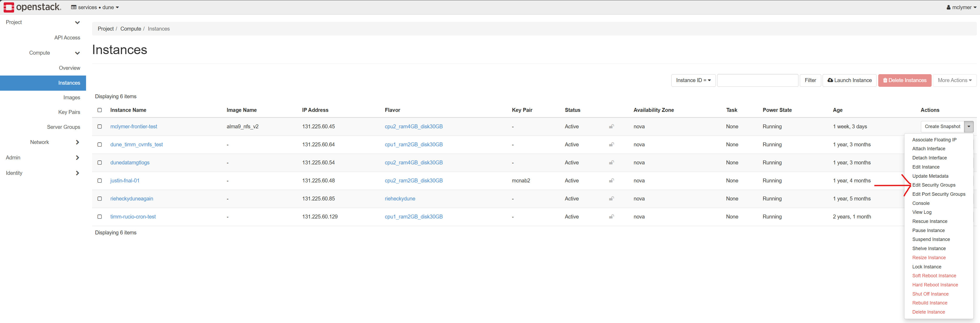980x323 pixels.
Task: Click lock icon in rieheckyduneagain row
Action: (611, 199)
